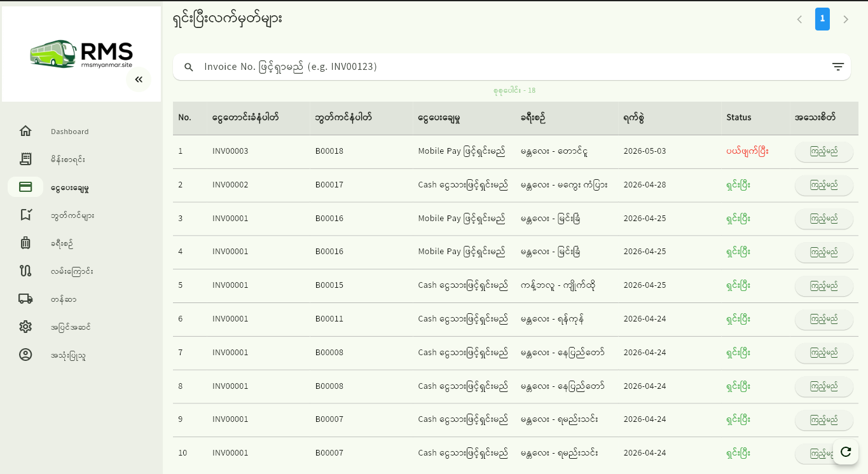Click the user account icon

pos(25,355)
